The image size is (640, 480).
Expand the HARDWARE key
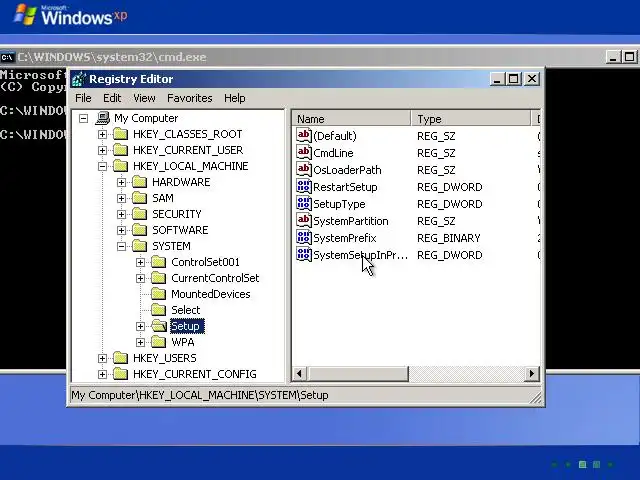121,182
